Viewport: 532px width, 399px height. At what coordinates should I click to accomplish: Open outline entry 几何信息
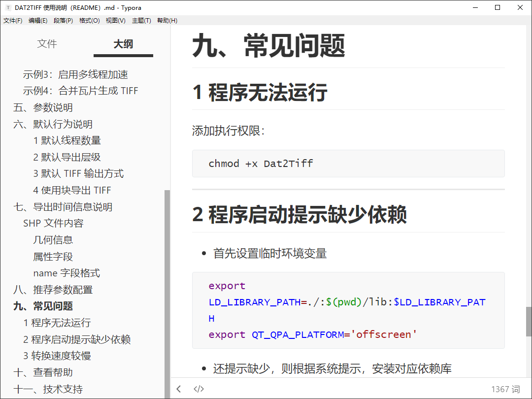pos(53,240)
